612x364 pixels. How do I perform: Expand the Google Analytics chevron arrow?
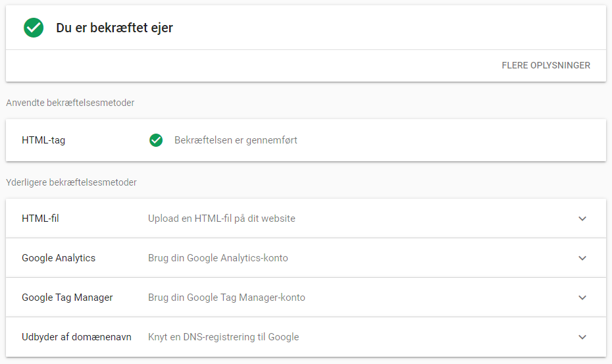click(x=582, y=258)
